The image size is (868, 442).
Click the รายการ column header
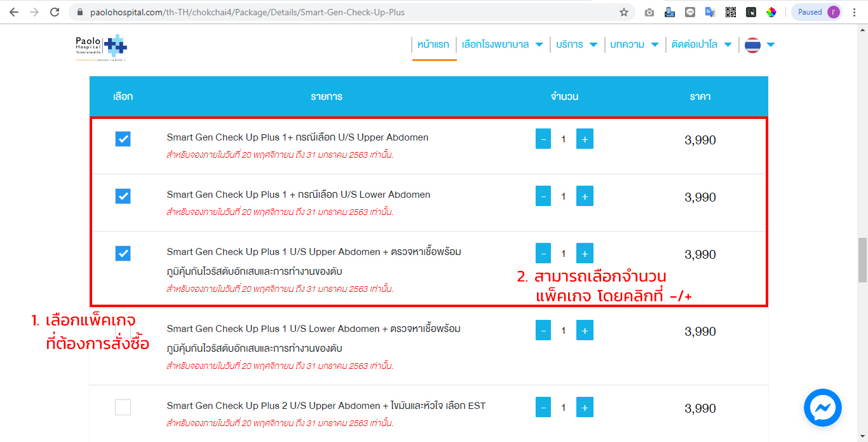[x=327, y=97]
